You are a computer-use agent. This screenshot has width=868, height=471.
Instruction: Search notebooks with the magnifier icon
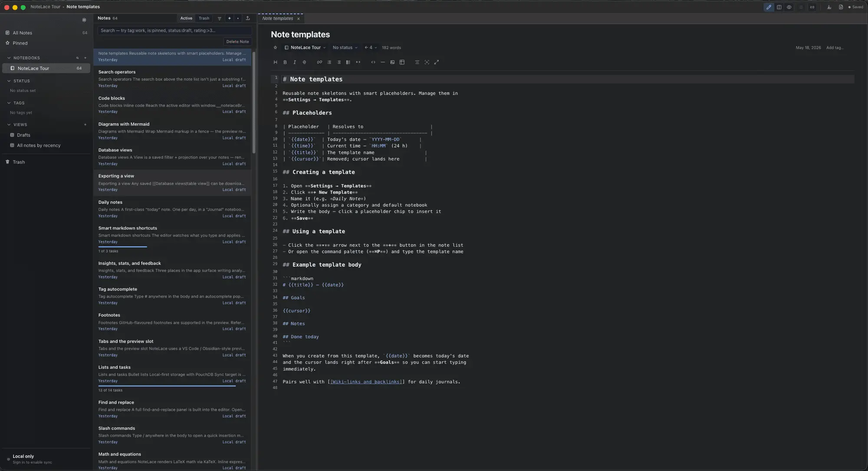pyautogui.click(x=78, y=58)
